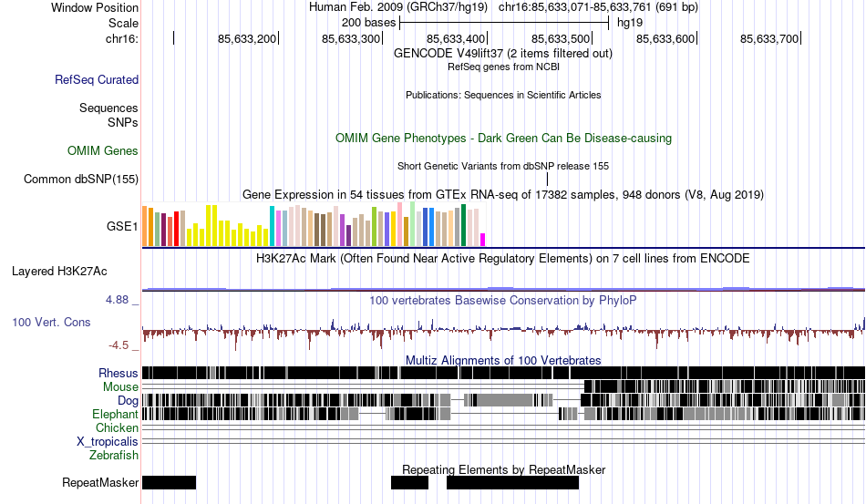Screen dimensions: 866x504
Task: Click Multiz Alignments of 100 Vertebrates title
Action: (x=503, y=361)
